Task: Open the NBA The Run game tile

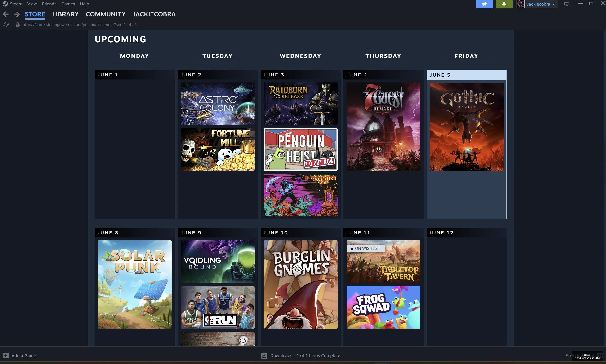Action: coord(218,307)
